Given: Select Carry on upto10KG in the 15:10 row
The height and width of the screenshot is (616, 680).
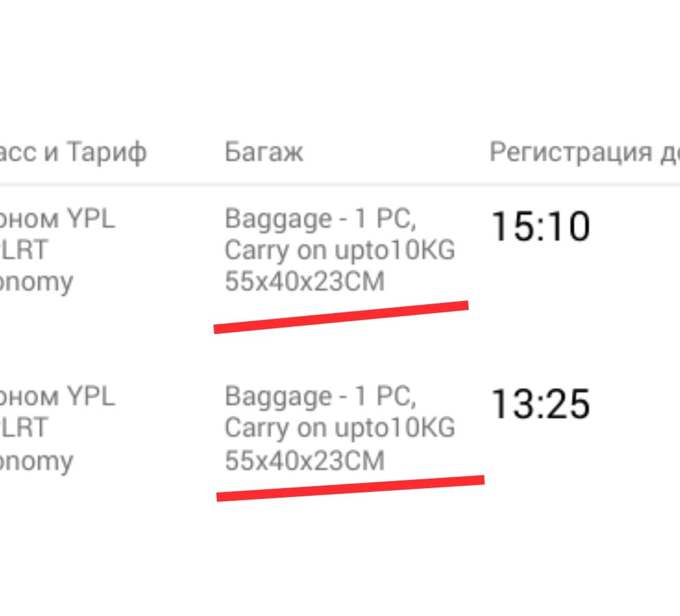Looking at the screenshot, I should (x=339, y=251).
